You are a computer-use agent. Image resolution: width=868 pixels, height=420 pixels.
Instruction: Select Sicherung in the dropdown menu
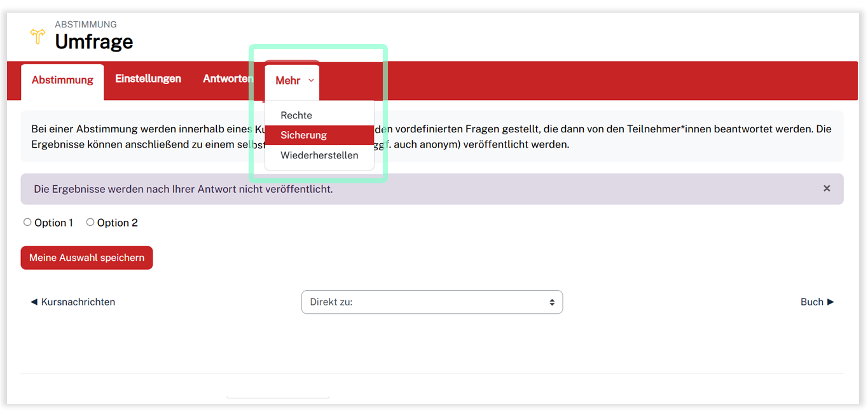[x=304, y=136]
